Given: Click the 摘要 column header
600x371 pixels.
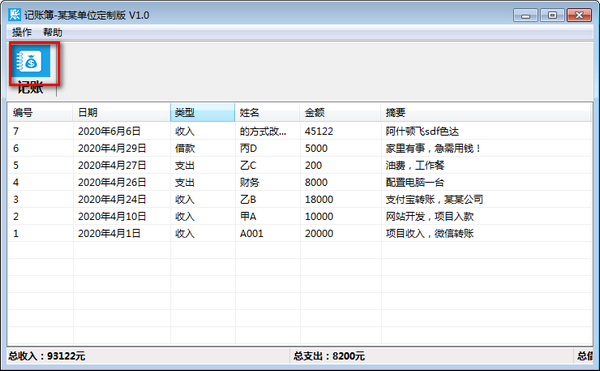Looking at the screenshot, I should (x=486, y=112).
